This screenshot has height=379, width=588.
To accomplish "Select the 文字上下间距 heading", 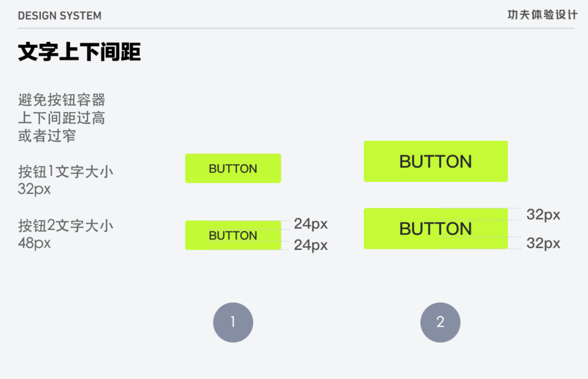I will [x=79, y=52].
